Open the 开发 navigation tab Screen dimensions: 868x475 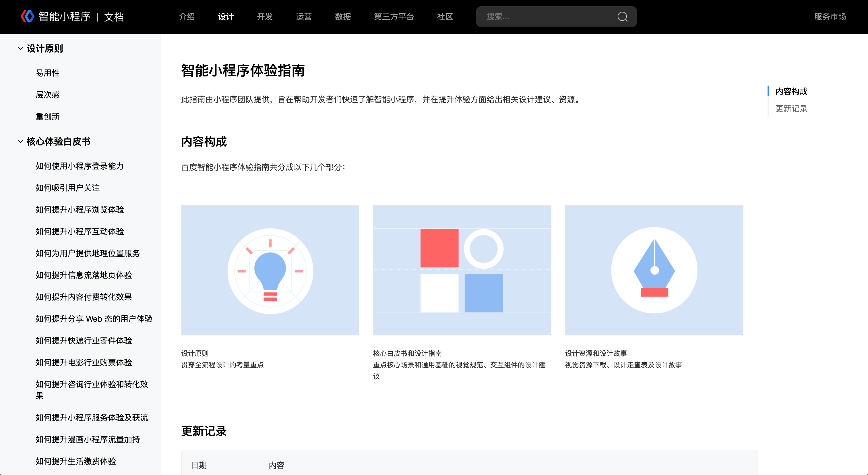[265, 17]
